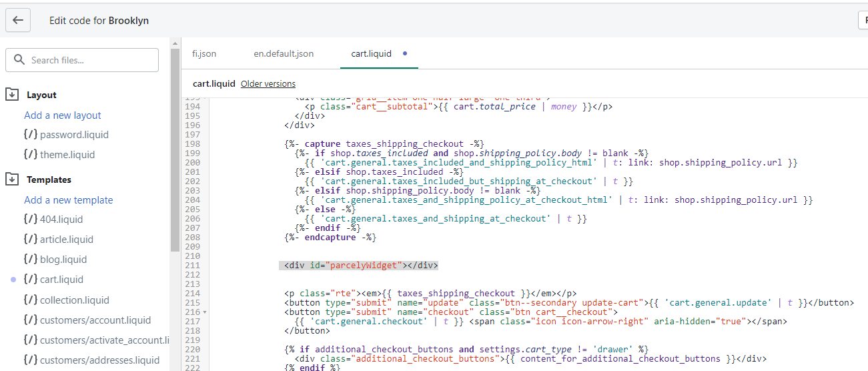Open theme.liquid file
The image size is (868, 371).
(67, 155)
